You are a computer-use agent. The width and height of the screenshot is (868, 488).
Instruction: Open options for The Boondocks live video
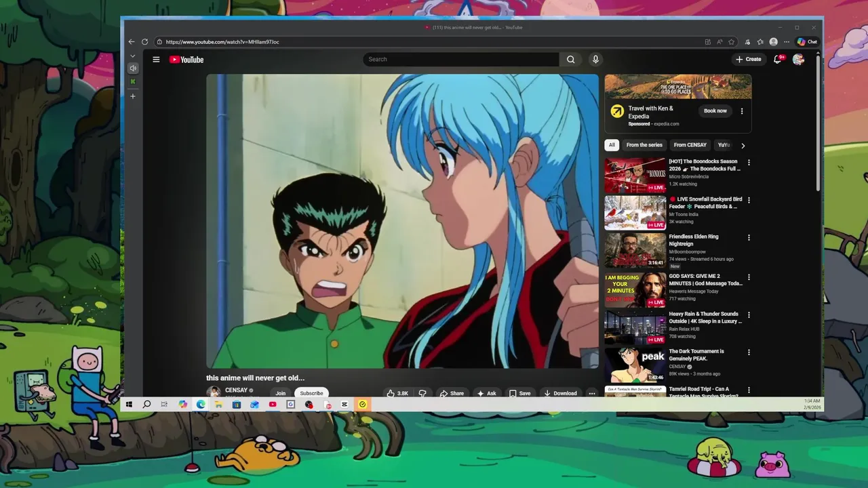point(749,163)
